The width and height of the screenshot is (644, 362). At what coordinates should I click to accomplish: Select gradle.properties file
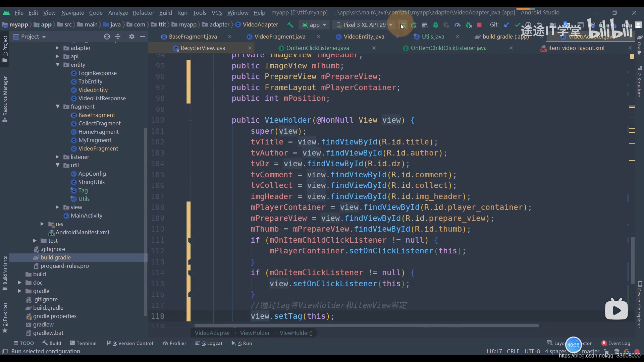pyautogui.click(x=55, y=316)
